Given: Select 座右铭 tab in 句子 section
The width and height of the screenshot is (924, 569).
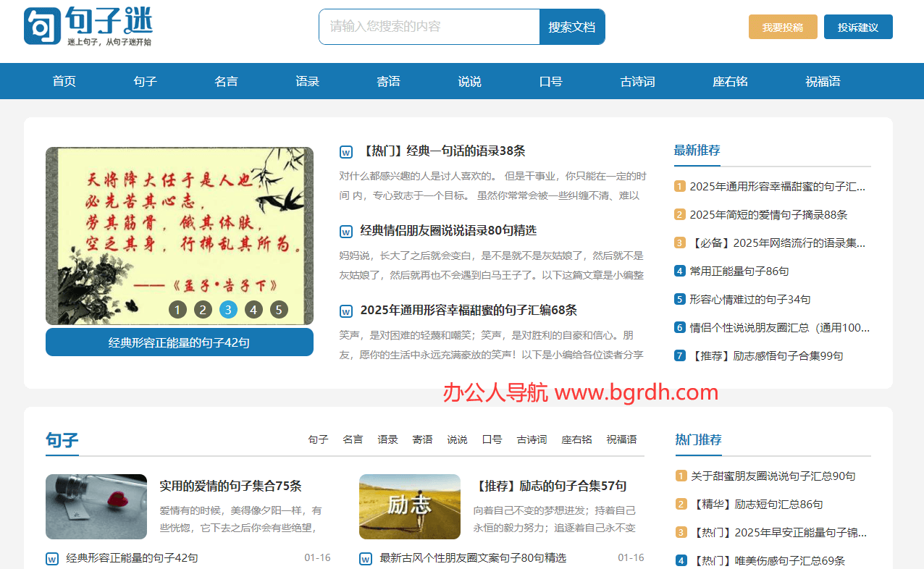Looking at the screenshot, I should click(576, 439).
